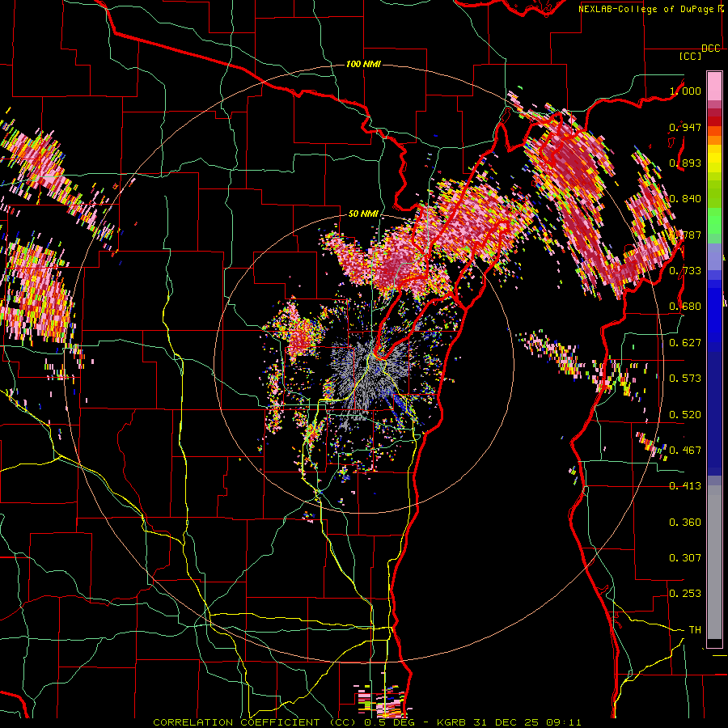Click the 0.253 scale value
The width and height of the screenshot is (728, 728).
[x=685, y=594]
